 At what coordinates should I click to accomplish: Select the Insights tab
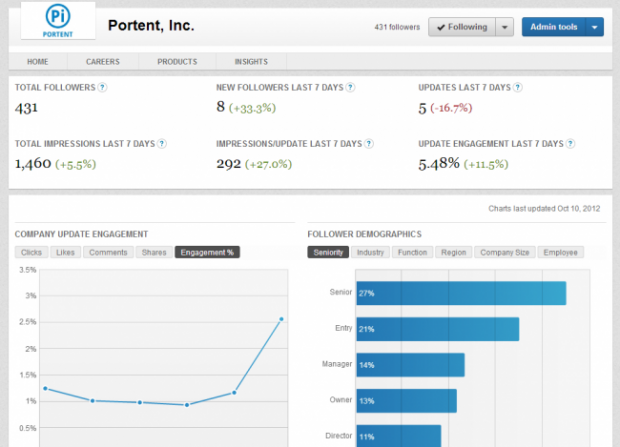coord(251,62)
